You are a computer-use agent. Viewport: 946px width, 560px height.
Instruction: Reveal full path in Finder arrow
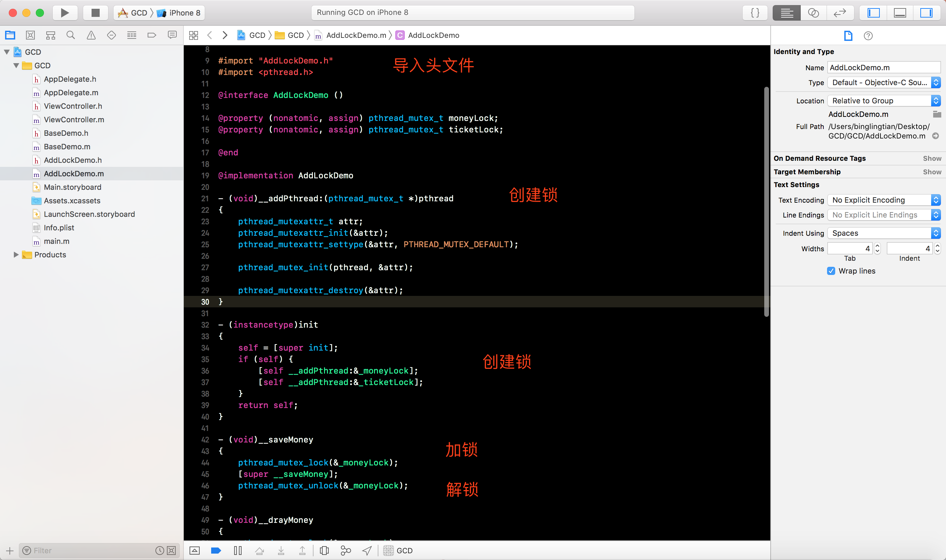click(x=936, y=136)
